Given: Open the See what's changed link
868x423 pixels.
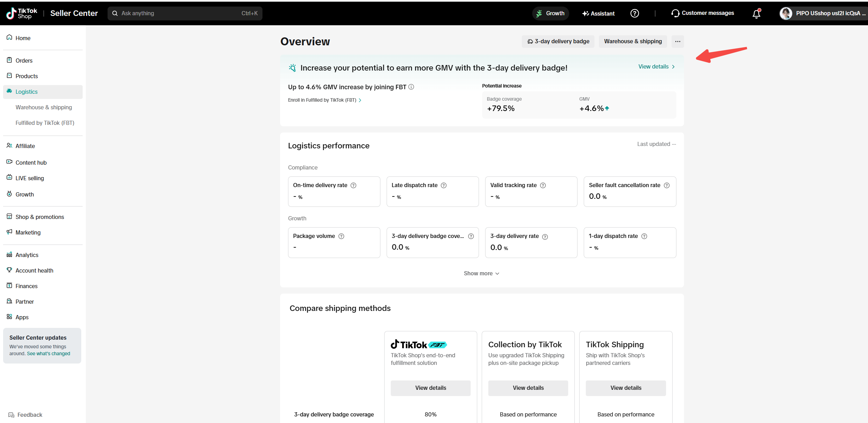Looking at the screenshot, I should (48, 353).
